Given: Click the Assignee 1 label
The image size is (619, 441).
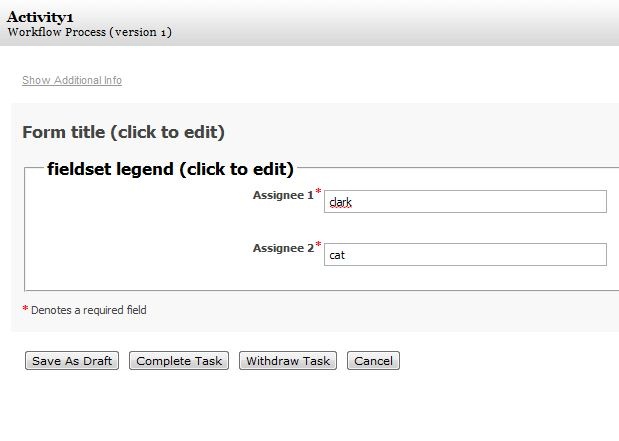Looking at the screenshot, I should [283, 195].
